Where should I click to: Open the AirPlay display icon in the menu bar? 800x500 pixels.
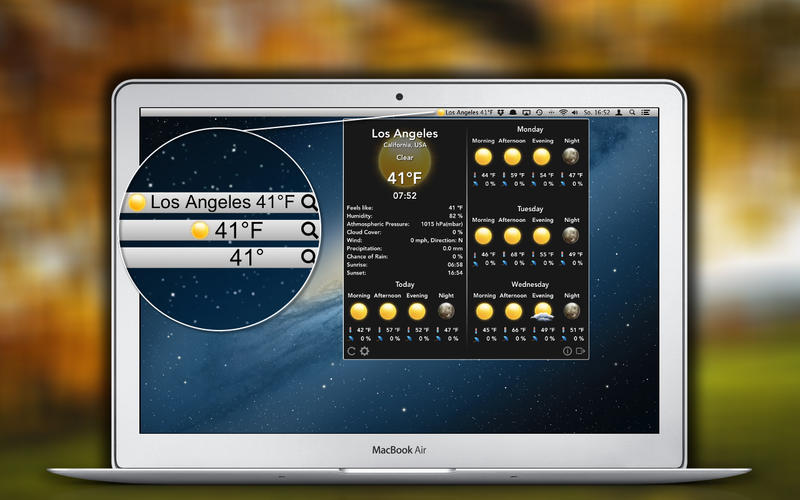coord(527,112)
